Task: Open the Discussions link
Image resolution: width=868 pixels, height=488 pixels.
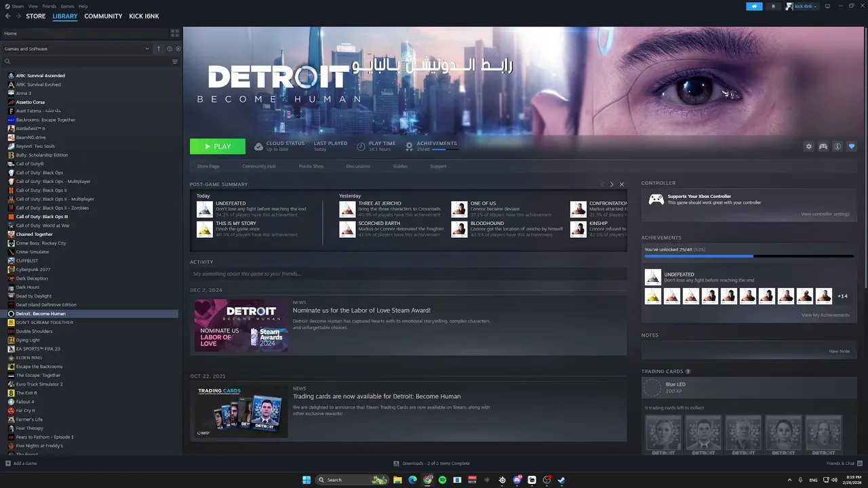Action: pos(358,166)
